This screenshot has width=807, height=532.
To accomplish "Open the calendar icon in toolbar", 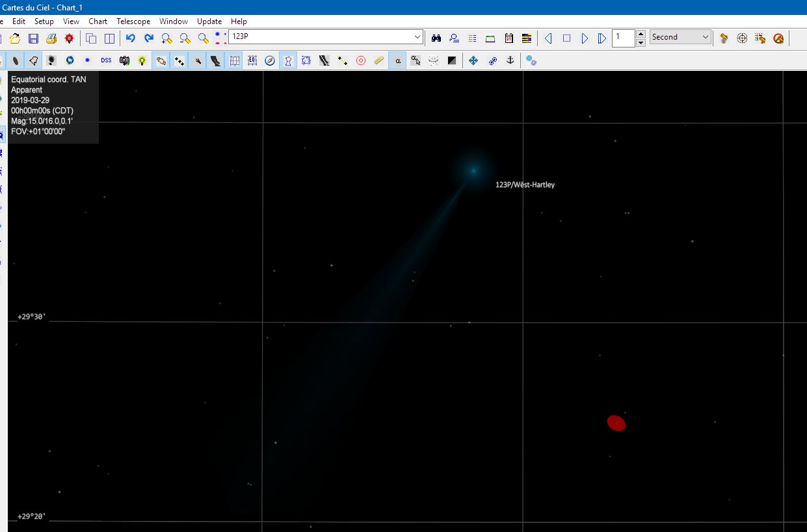I will [509, 38].
